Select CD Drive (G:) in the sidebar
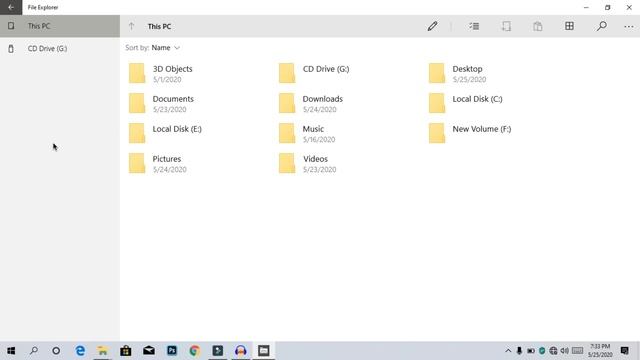 tap(60, 49)
